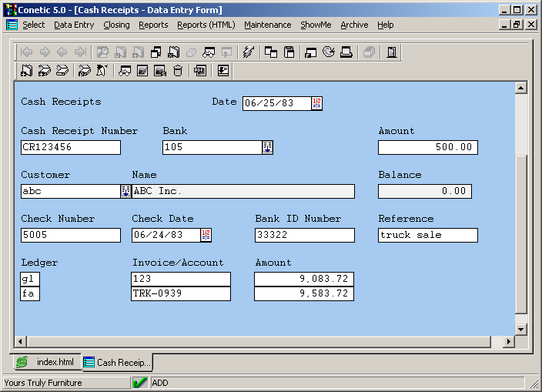Screen dimensions: 542x392
Task: Click the binoculars icon in second toolbar row
Action: click(124, 71)
